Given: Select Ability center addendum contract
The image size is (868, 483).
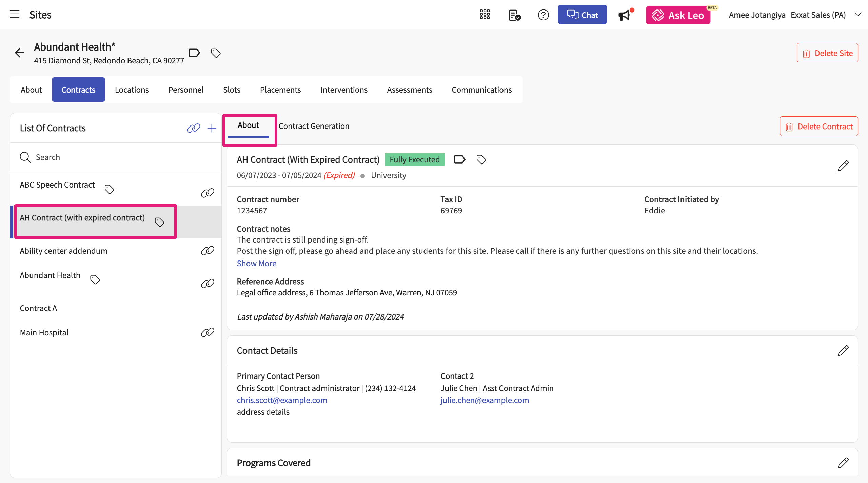Looking at the screenshot, I should point(63,251).
